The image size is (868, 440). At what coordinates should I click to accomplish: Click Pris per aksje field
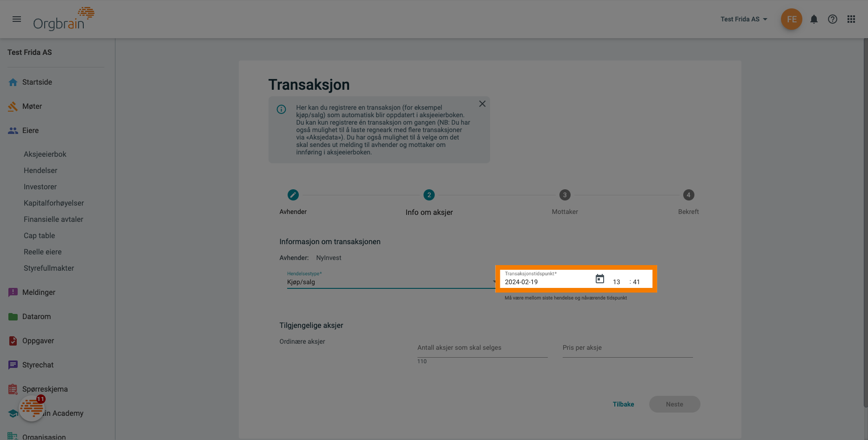click(x=627, y=348)
